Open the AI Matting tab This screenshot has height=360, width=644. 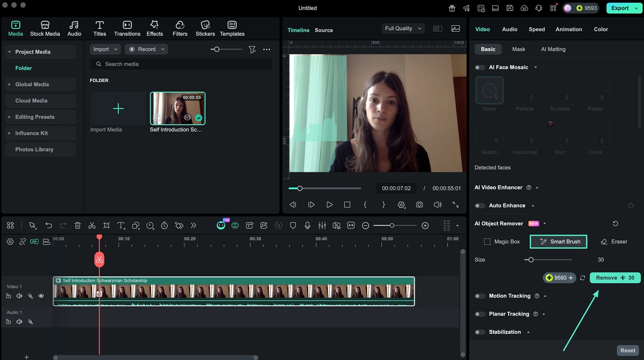[x=553, y=49]
